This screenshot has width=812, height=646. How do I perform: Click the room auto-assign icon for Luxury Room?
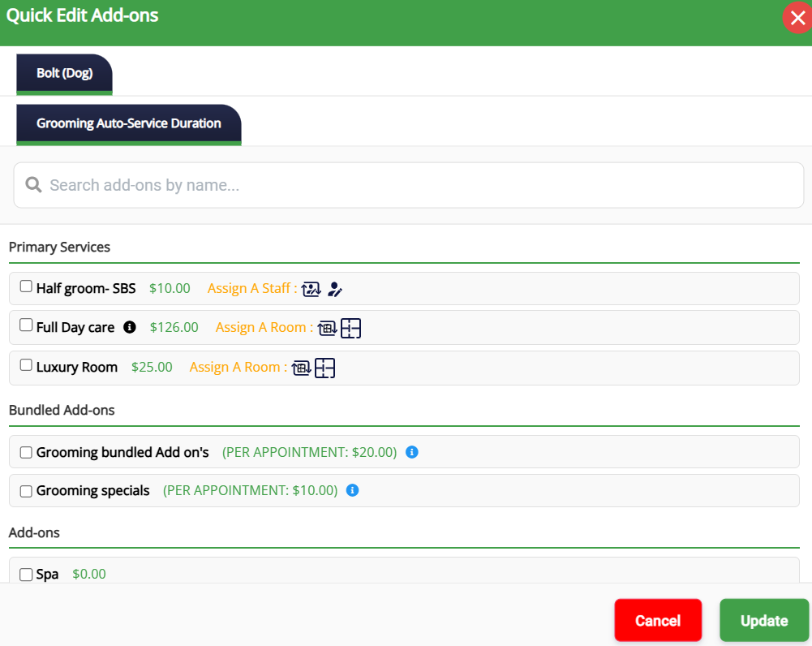point(301,368)
